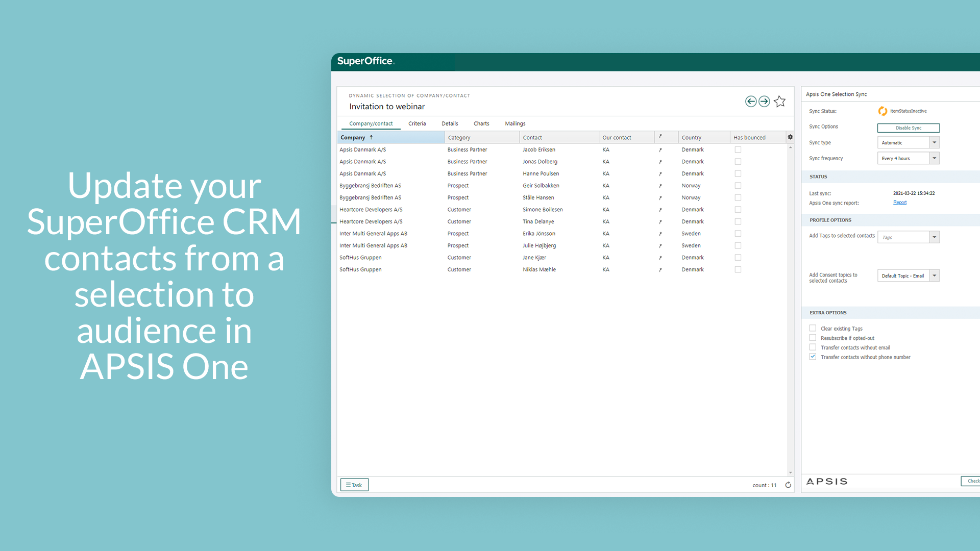Open the Mailings tab

514,123
